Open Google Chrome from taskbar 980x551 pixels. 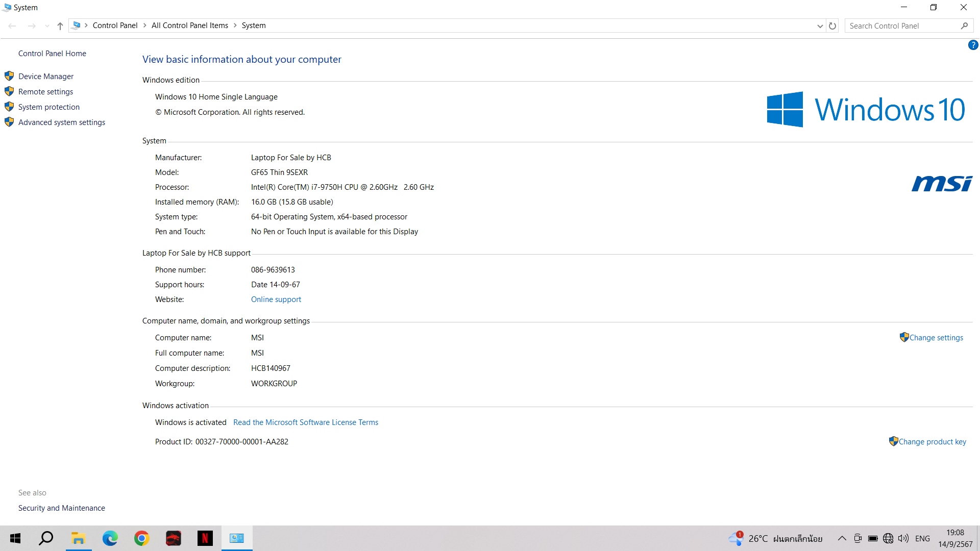coord(142,538)
